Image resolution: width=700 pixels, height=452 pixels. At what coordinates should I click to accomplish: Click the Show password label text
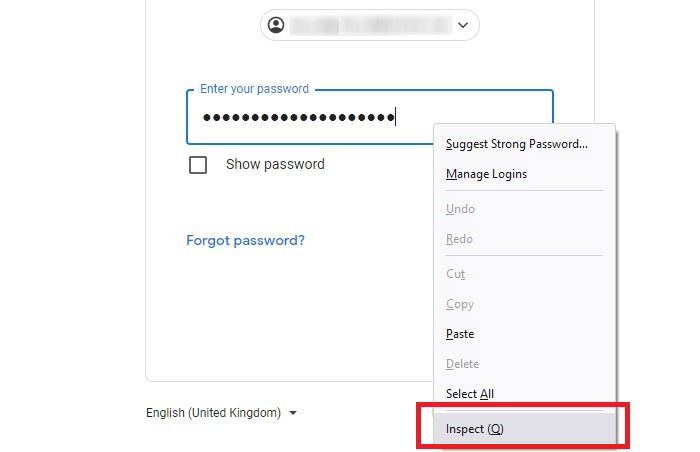coord(275,165)
